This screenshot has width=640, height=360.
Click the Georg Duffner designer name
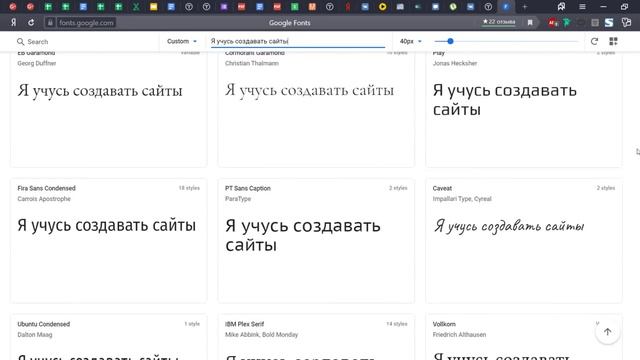point(37,63)
